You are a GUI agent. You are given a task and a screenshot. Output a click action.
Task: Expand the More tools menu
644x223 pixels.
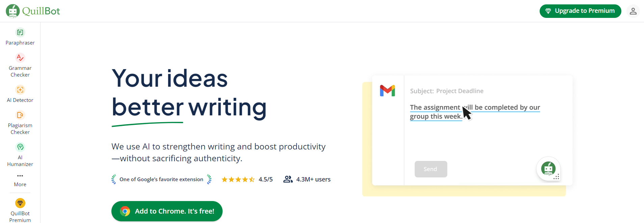click(20, 179)
